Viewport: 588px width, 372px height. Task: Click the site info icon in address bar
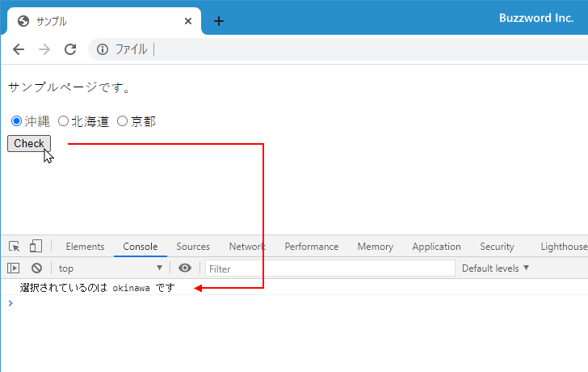tap(103, 49)
